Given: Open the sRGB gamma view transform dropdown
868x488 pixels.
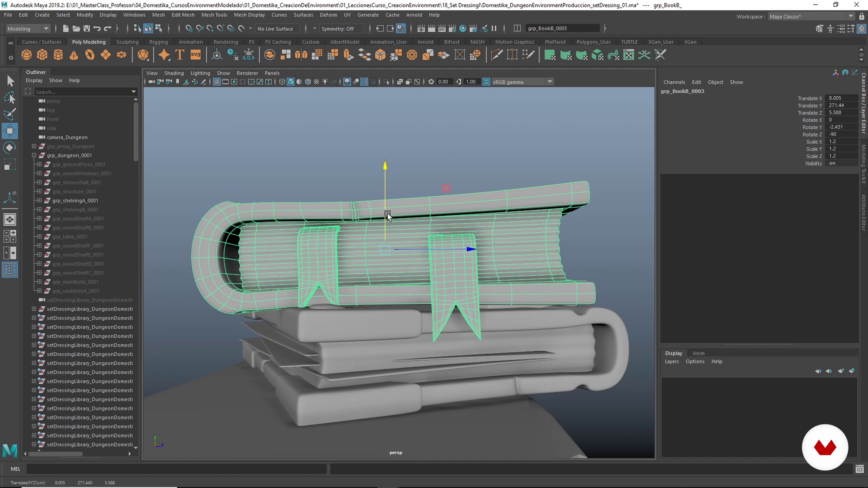Looking at the screenshot, I should pyautogui.click(x=523, y=82).
